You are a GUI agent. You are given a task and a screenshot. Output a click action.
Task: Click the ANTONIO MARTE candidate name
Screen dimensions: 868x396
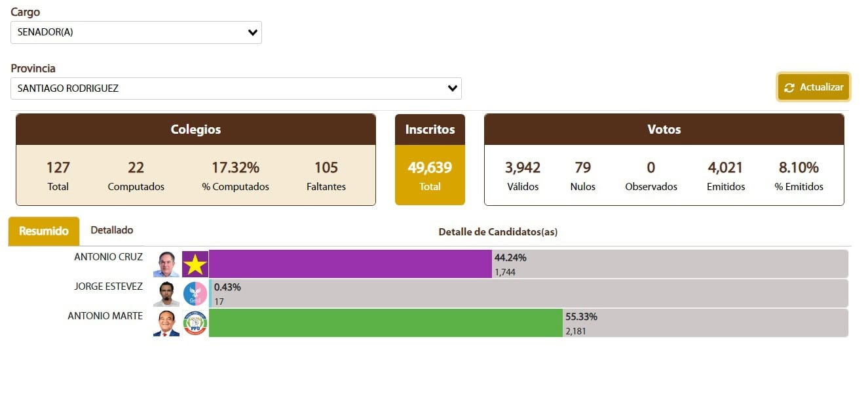[x=105, y=316]
